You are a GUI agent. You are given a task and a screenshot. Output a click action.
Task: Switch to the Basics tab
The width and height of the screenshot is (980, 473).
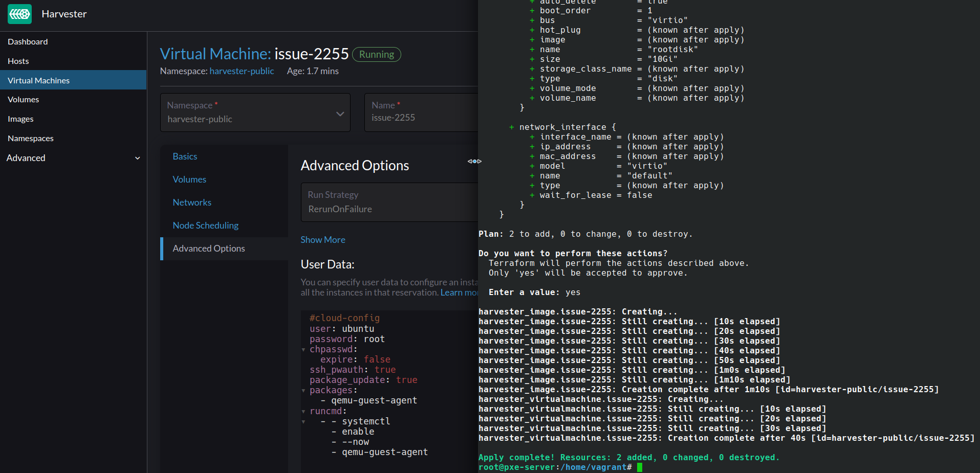pos(185,156)
